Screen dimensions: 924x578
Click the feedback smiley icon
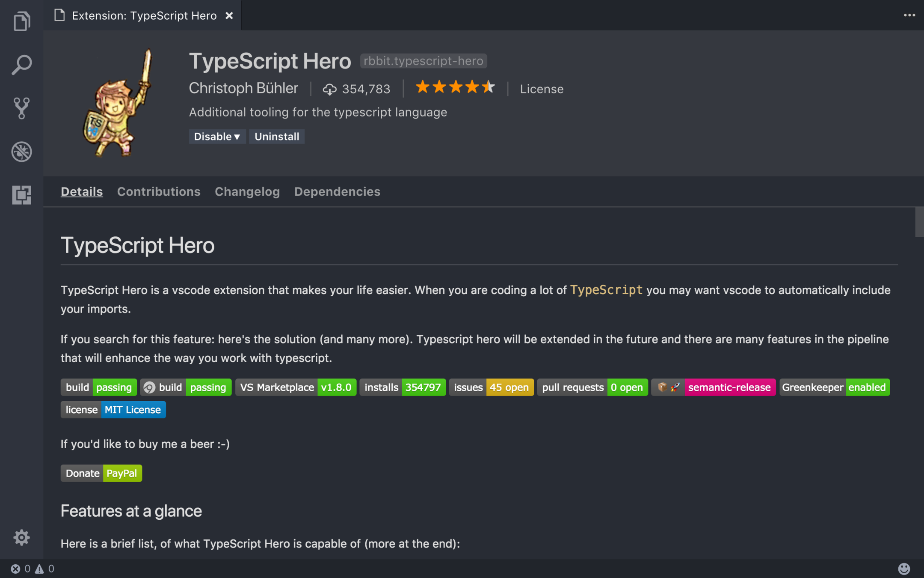[x=903, y=569]
